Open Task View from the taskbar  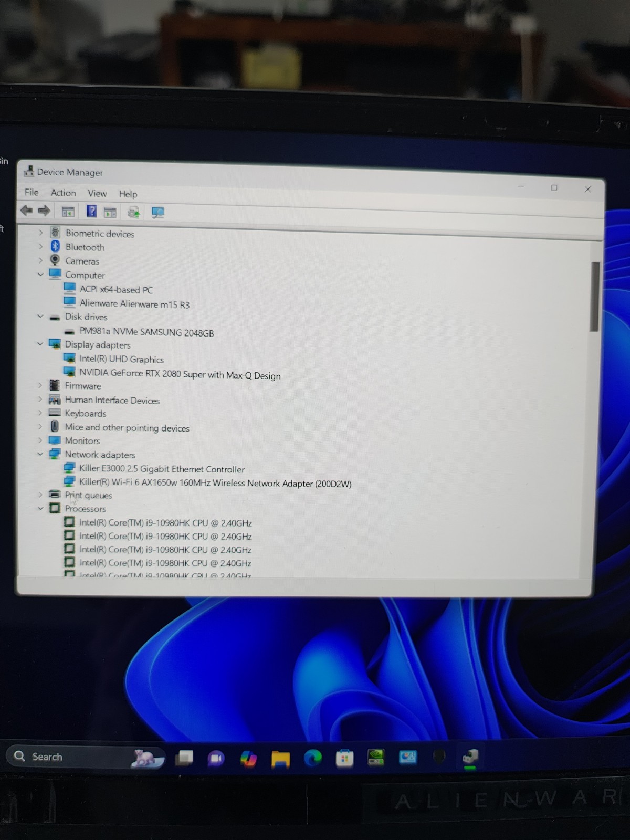pos(184,758)
